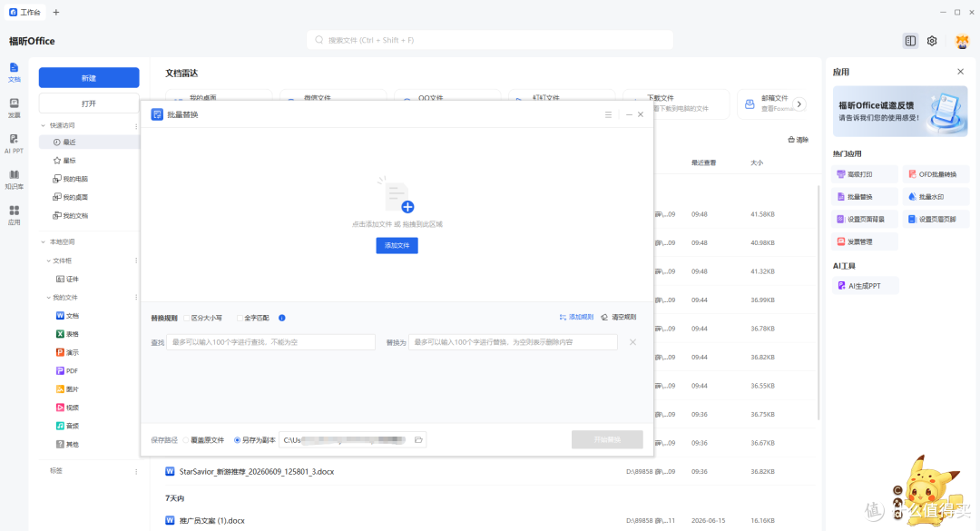
Task: Open 高级打印 in hot apps
Action: 865,174
